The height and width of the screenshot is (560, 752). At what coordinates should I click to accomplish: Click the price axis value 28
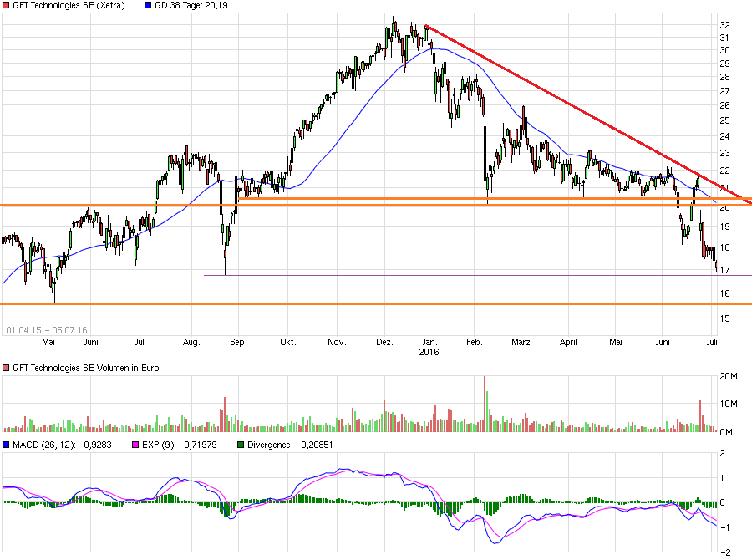coord(724,77)
